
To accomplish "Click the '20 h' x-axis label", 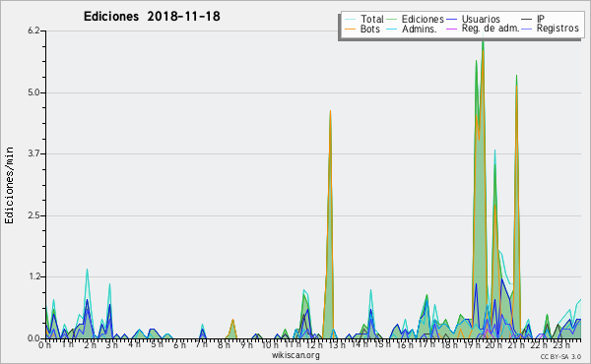I will coord(492,344).
